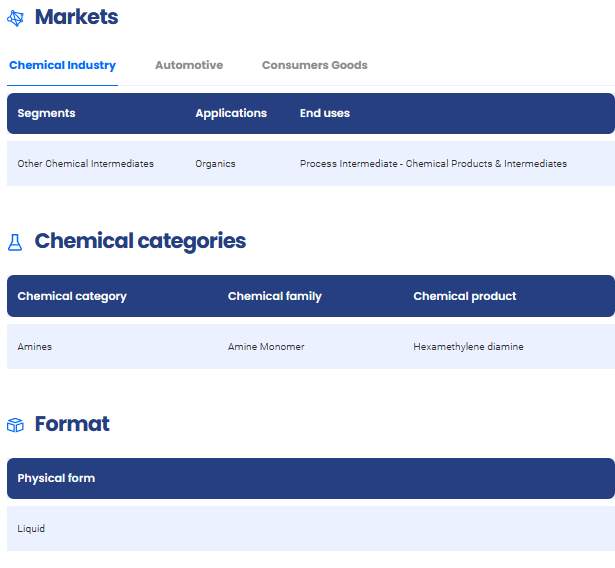Select the Chemical Industry tab
Viewport: 615px width, 568px height.
(x=62, y=66)
